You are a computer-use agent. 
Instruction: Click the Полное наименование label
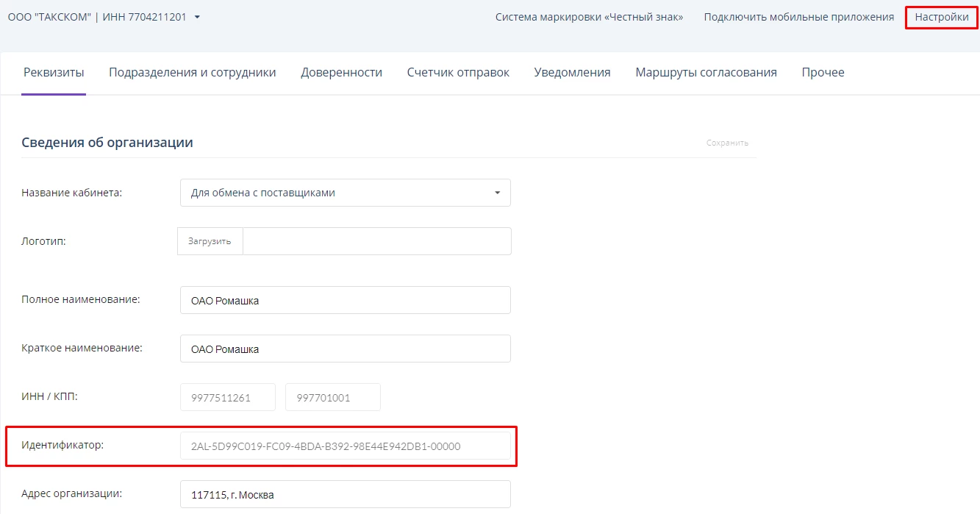pyautogui.click(x=81, y=299)
